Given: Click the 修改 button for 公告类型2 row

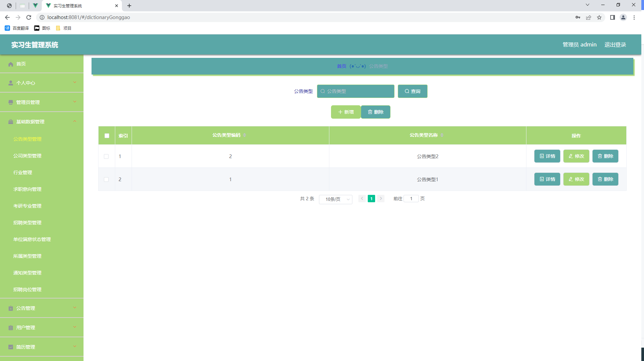Looking at the screenshot, I should [x=576, y=156].
